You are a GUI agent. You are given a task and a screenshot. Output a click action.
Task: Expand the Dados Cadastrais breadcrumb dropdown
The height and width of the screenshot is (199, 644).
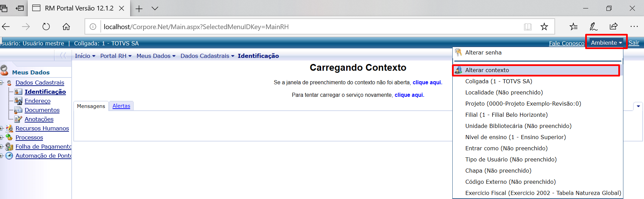(233, 56)
